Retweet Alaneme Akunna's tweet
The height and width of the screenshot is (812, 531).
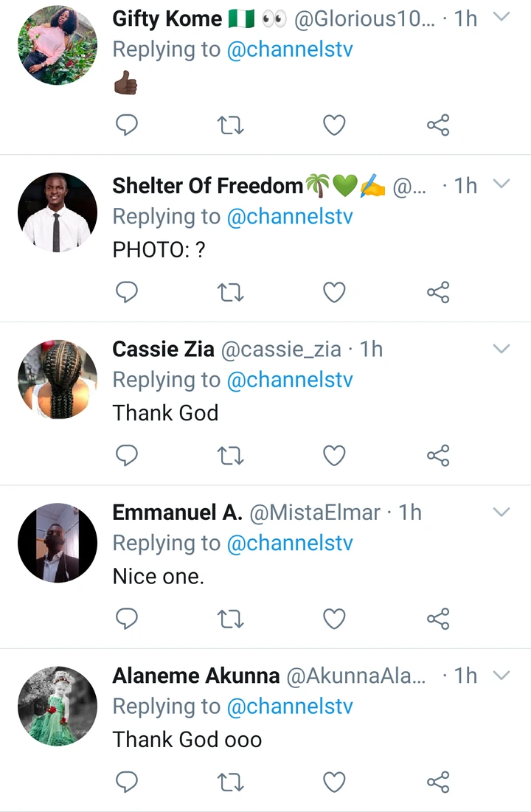point(232,782)
